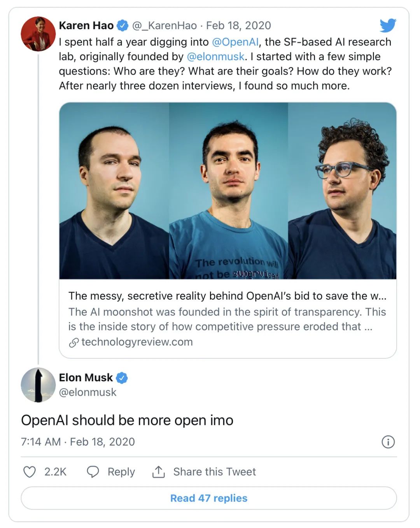Click the @_KarenHao handle
420x528 pixels.
tap(164, 26)
